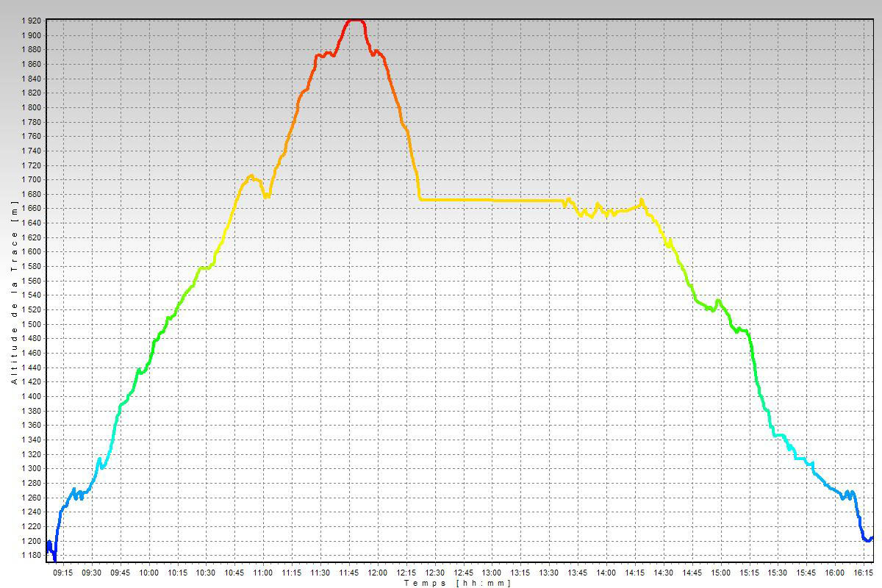Click the 'Temps [hh:mm]' axis title
Image resolution: width=882 pixels, height=588 pixels.
pyautogui.click(x=456, y=583)
